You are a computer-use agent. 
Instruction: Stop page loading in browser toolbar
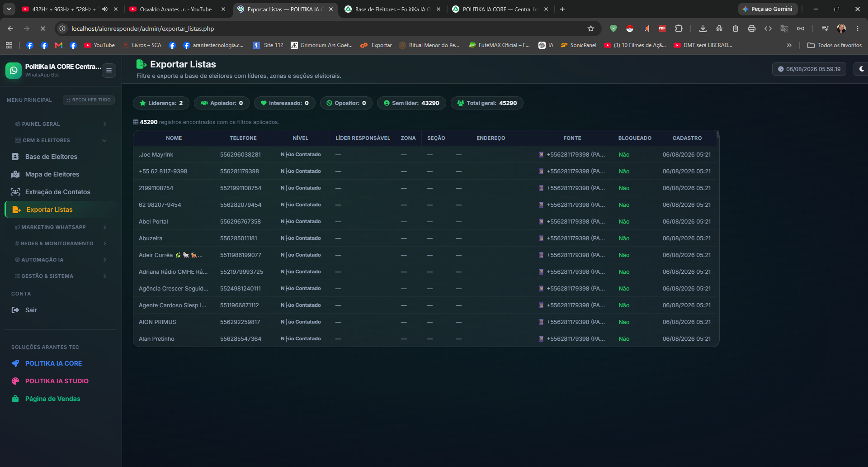pyautogui.click(x=42, y=29)
